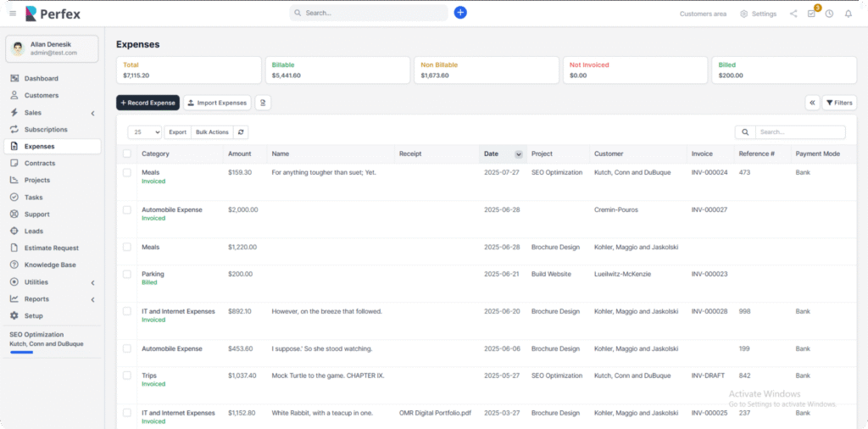Click the Projects chart icon
Screen dimensions: 868x429
(14, 180)
